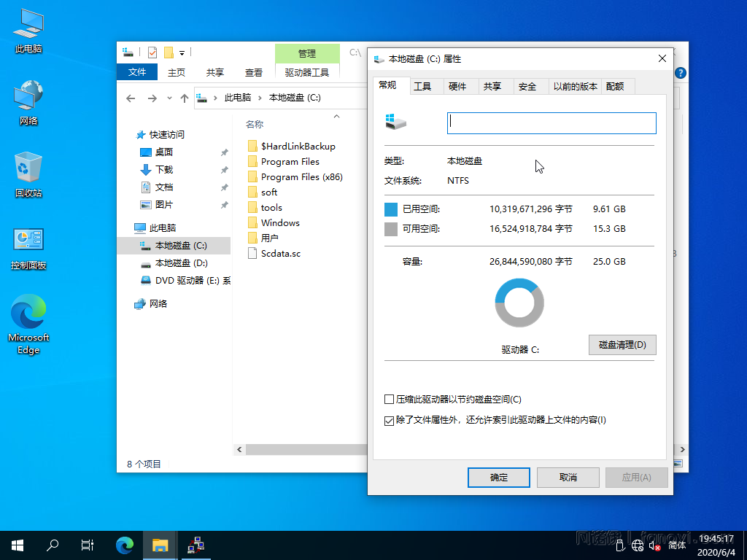This screenshot has height=560, width=747.
Task: Expand the recent locations dropdown arrow
Action: click(x=170, y=98)
